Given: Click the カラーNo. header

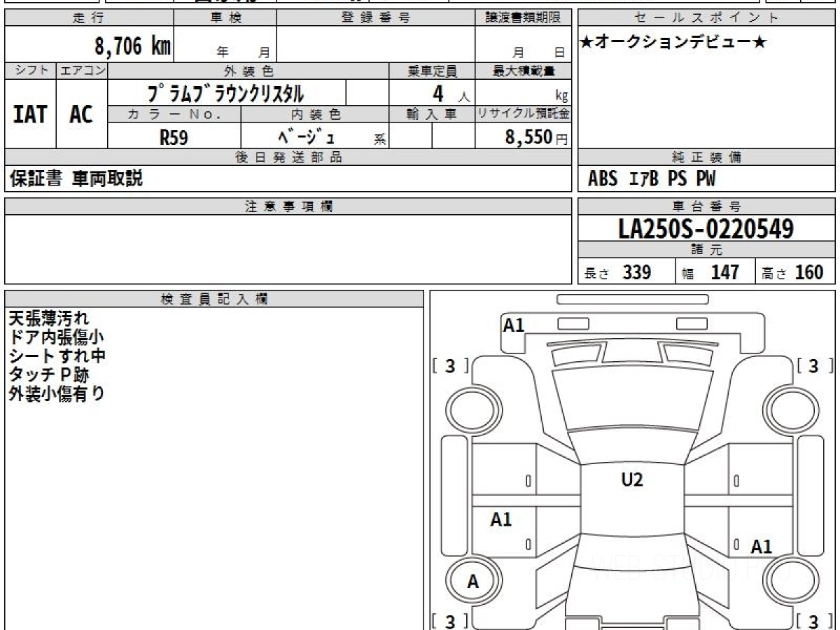Looking at the screenshot, I should (174, 114).
